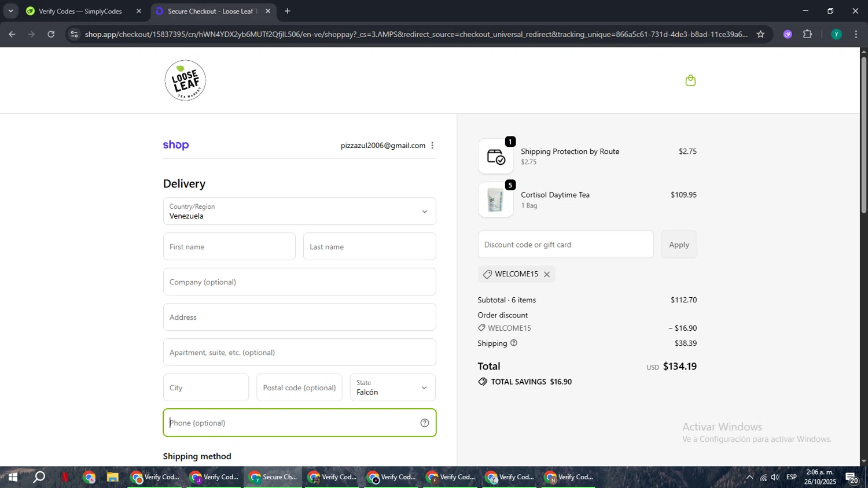Click the Cortisol Daytime Tea thumbnail

pos(496,200)
